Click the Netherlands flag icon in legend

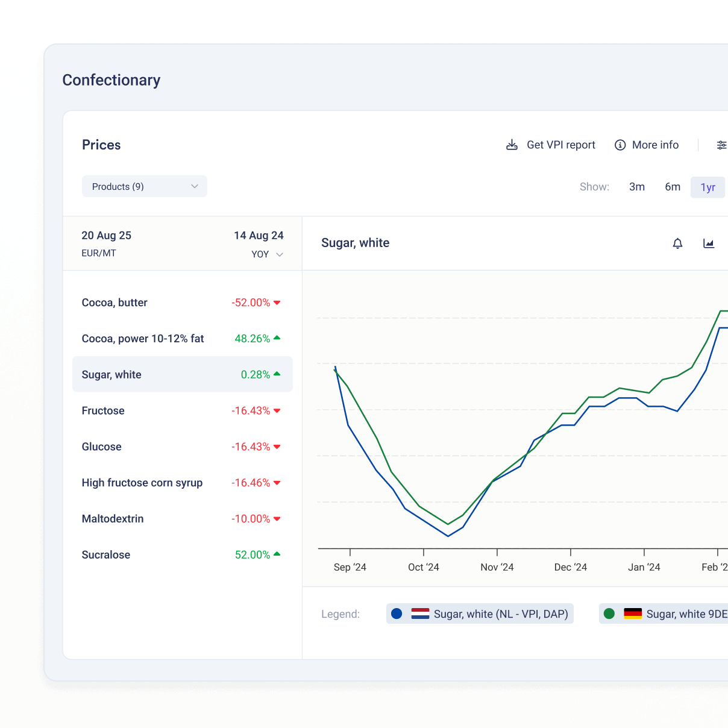coord(420,613)
